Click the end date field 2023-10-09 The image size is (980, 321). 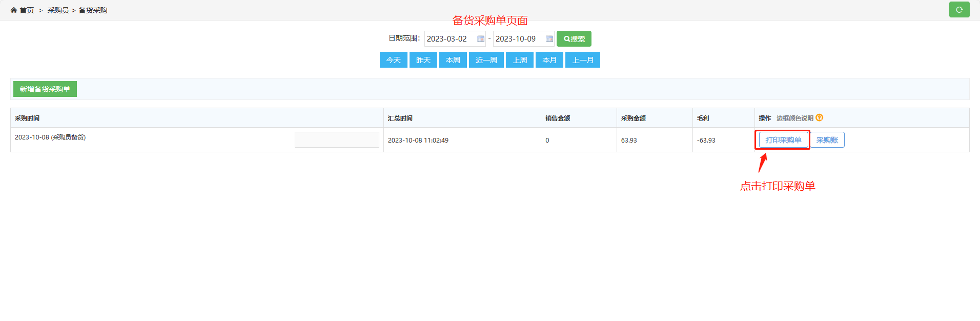click(519, 39)
